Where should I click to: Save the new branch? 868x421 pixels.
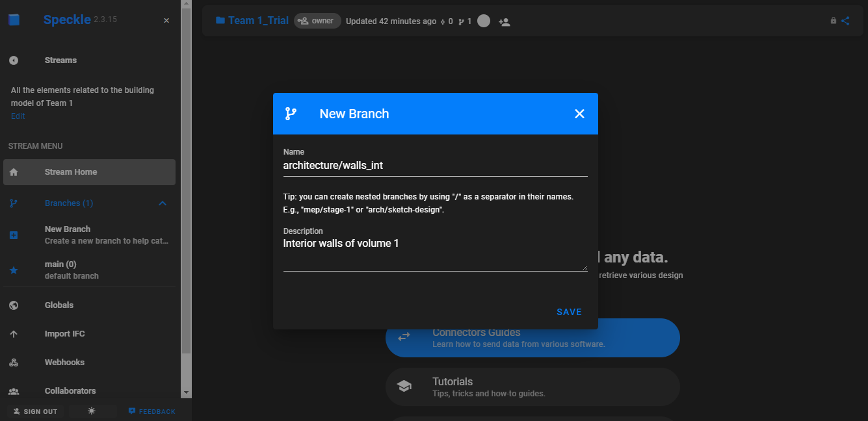(x=569, y=312)
